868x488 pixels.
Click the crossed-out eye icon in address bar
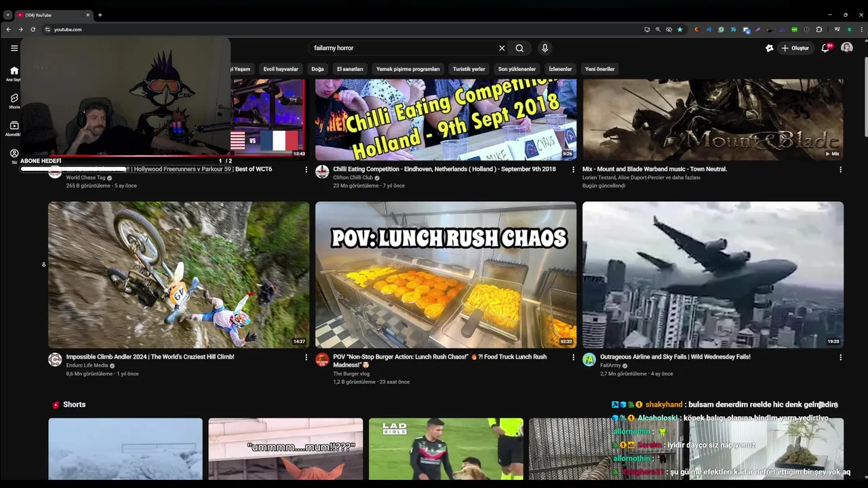click(x=669, y=30)
